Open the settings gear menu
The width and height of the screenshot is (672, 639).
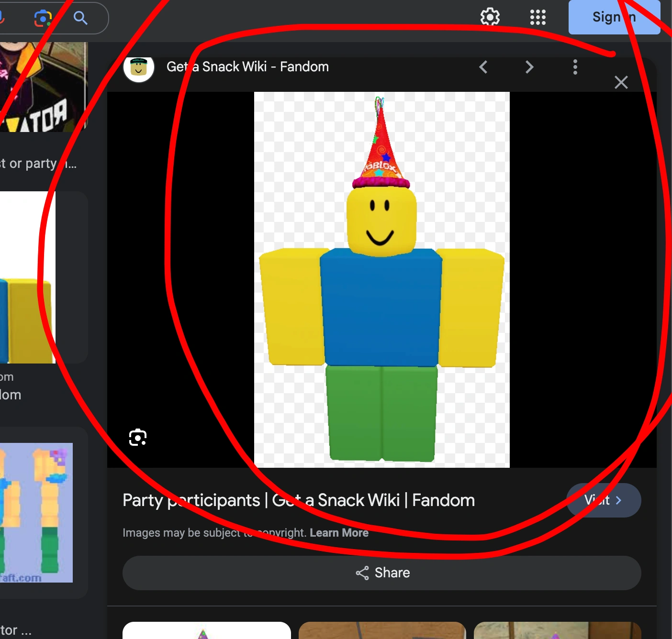(x=489, y=17)
